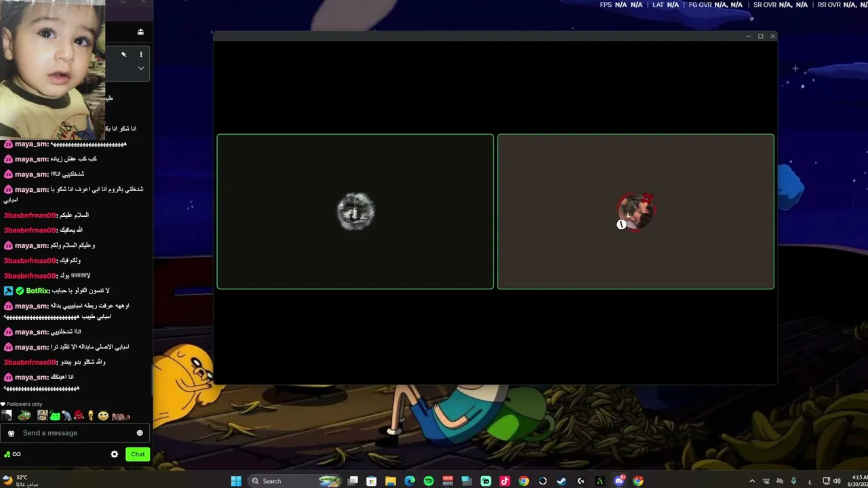This screenshot has width=868, height=488.
Task: Click the BotRix username in chat
Action: tap(37, 291)
